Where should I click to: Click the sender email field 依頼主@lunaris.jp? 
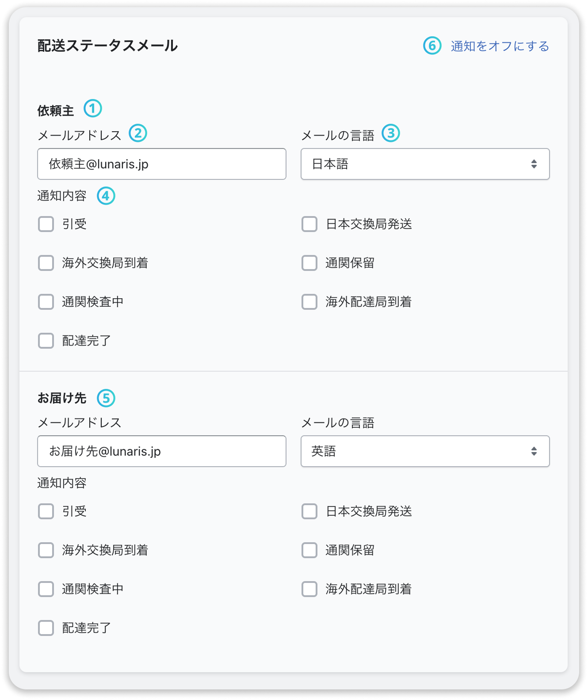tap(161, 164)
